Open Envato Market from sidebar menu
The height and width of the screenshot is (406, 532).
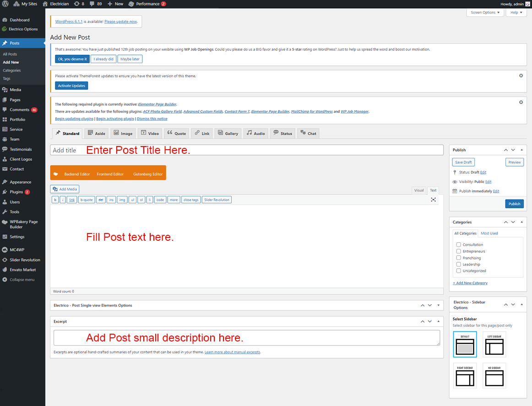point(22,270)
